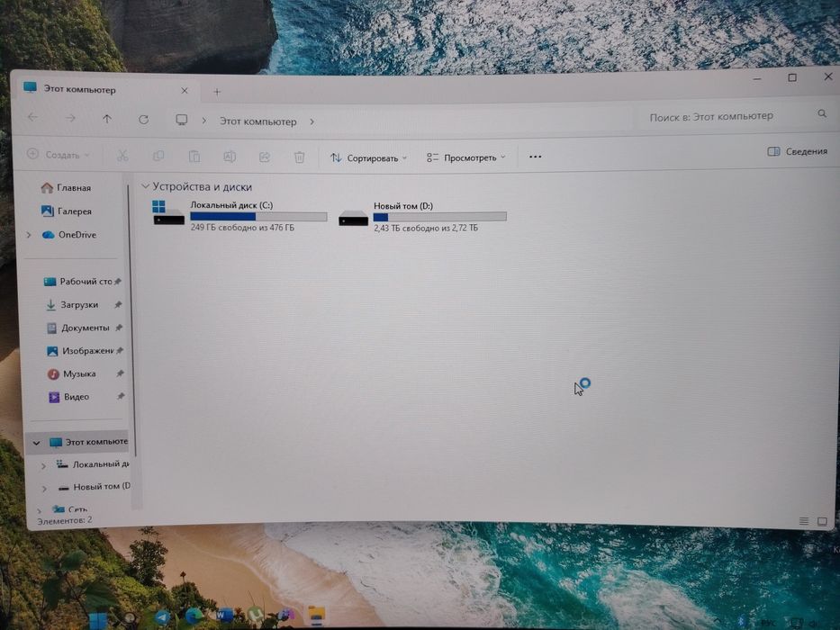Screen dimensions: 840x630
Task: Select Сеть in the sidebar tree
Action: [70, 509]
